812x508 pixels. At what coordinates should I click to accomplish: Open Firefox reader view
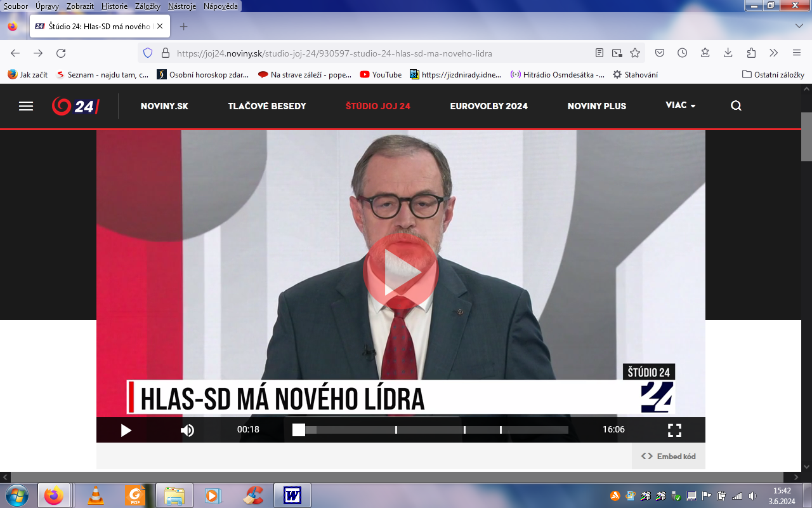(x=599, y=53)
